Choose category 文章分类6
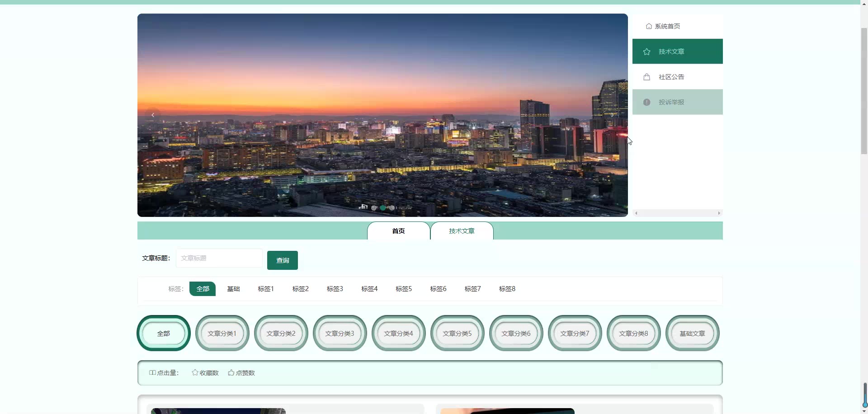Image resolution: width=868 pixels, height=414 pixels. [x=516, y=333]
